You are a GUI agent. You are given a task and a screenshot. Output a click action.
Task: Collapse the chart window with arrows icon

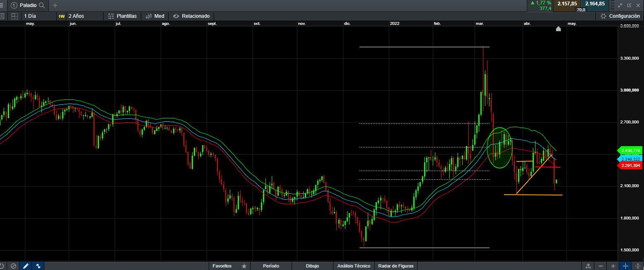point(620,5)
